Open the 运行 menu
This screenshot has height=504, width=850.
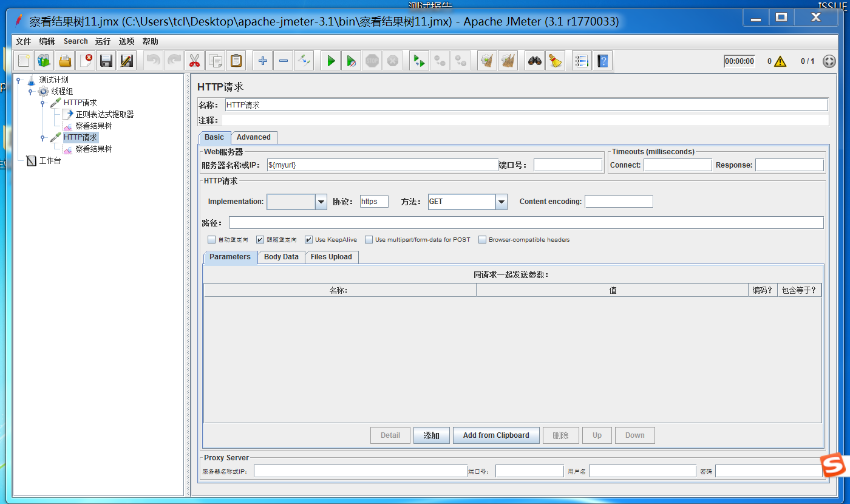(x=103, y=41)
